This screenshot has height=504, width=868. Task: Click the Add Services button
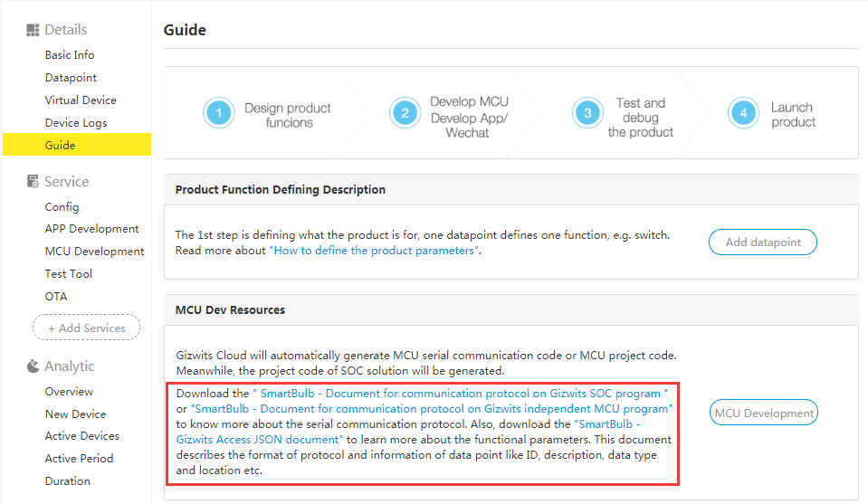pos(86,328)
